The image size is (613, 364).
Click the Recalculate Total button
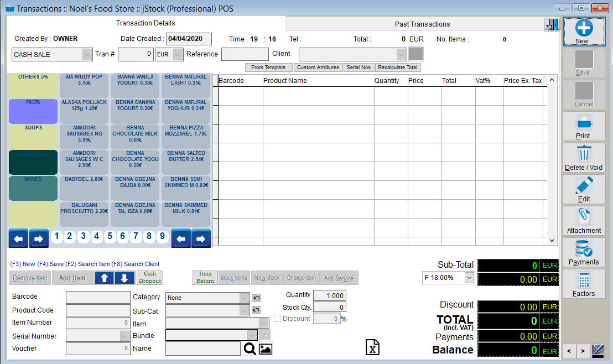click(398, 67)
